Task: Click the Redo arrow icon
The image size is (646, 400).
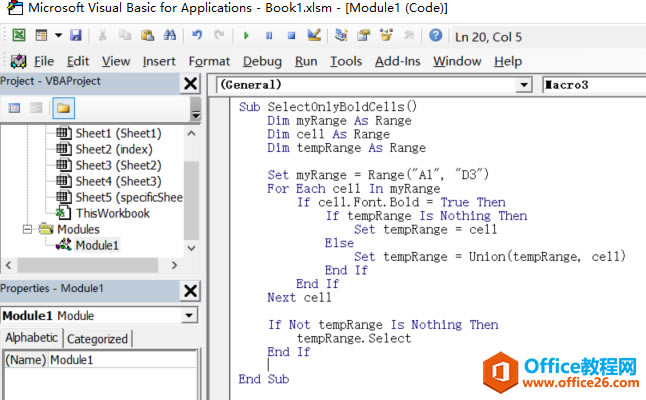Action: click(219, 35)
